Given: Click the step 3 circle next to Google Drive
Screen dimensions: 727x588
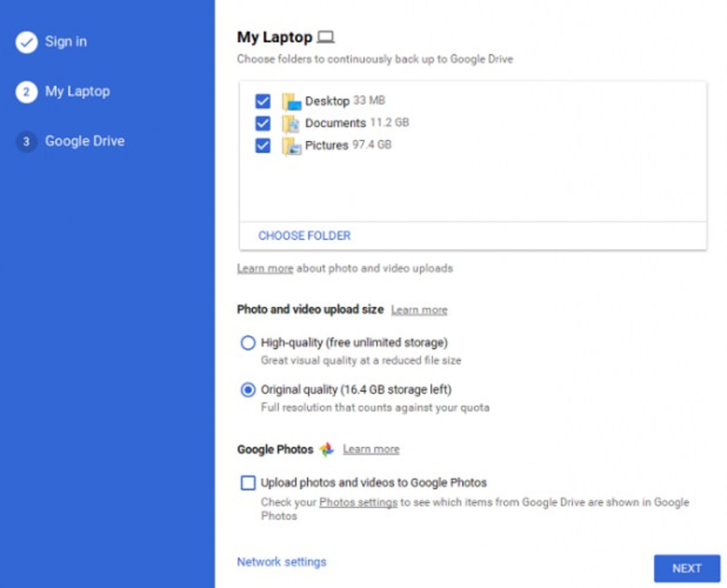Looking at the screenshot, I should (26, 141).
